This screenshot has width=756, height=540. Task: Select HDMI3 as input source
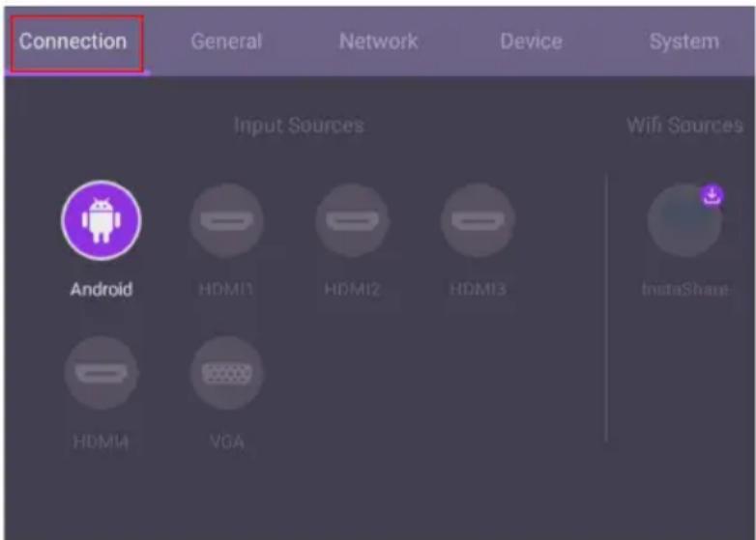coord(478,220)
